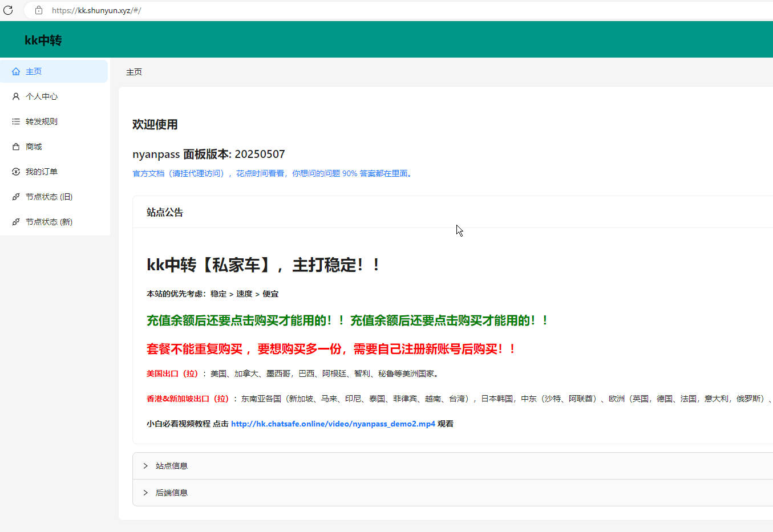Click the shopping bag icon beside 商城

16,147
